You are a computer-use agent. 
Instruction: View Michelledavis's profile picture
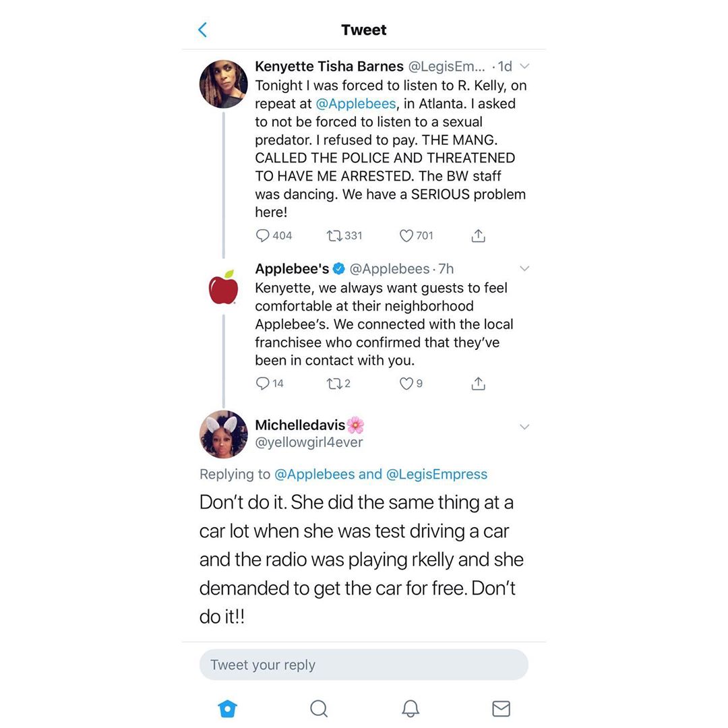tap(223, 434)
